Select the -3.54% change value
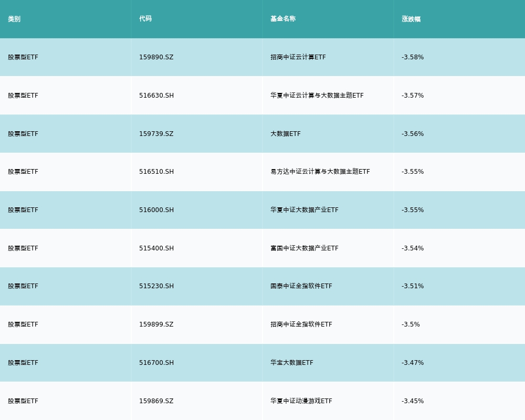 point(413,248)
